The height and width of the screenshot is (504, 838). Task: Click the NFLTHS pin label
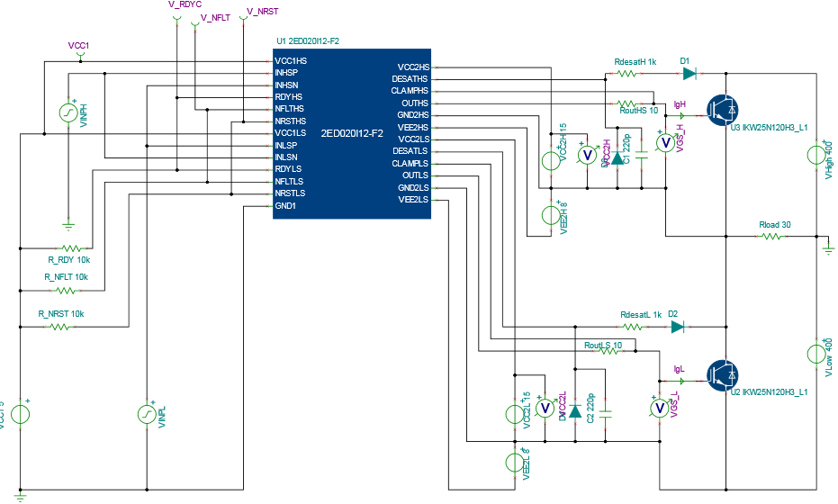(289, 109)
